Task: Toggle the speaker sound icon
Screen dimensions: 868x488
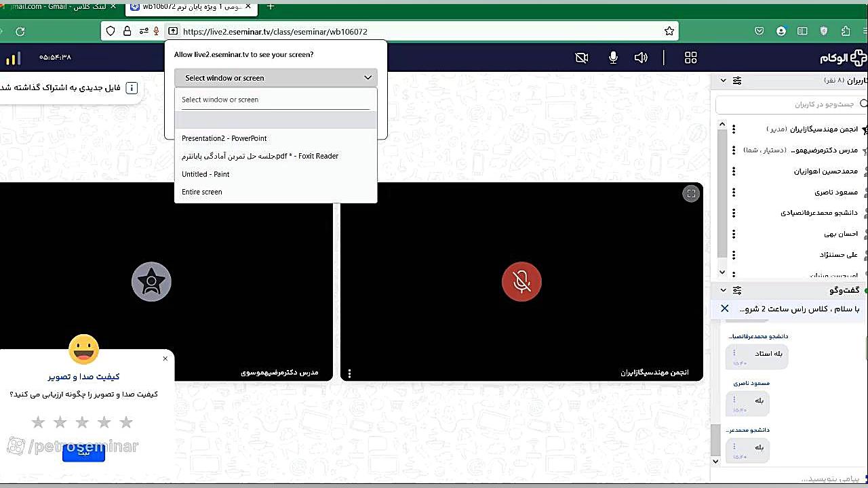Action: 641,58
